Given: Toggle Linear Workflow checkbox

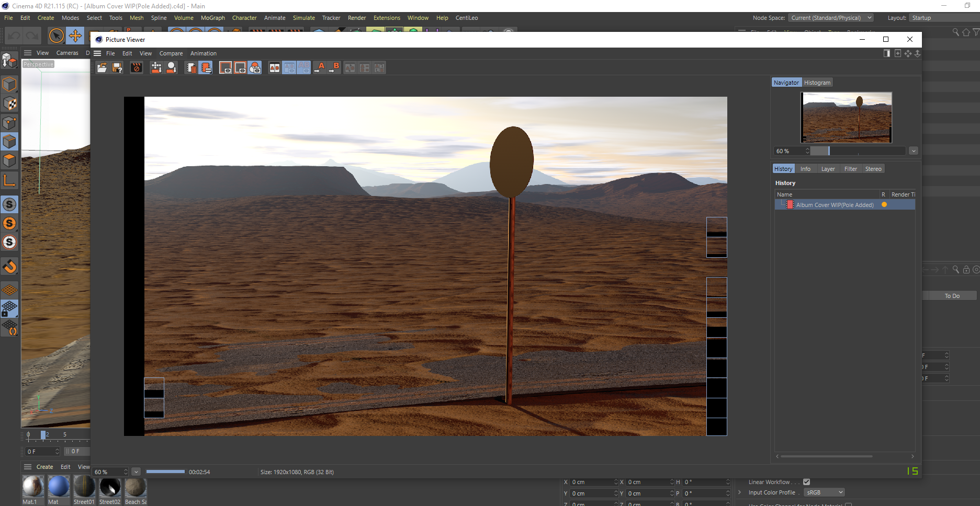Looking at the screenshot, I should tap(806, 482).
